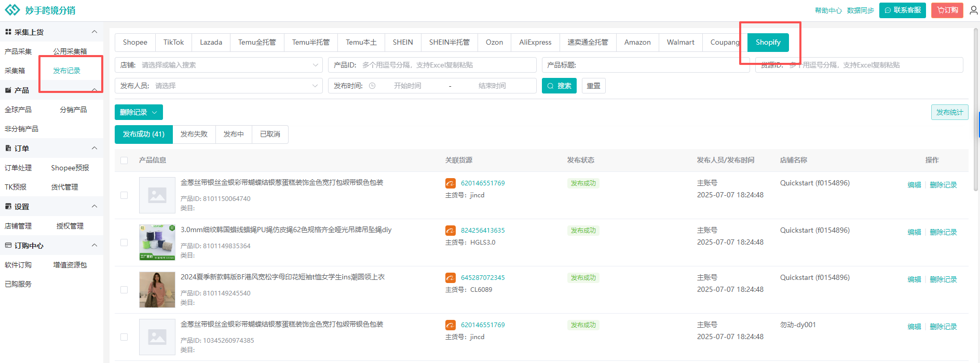The image size is (980, 363).
Task: Open the 店铺 store selection dropdown
Action: (218, 65)
